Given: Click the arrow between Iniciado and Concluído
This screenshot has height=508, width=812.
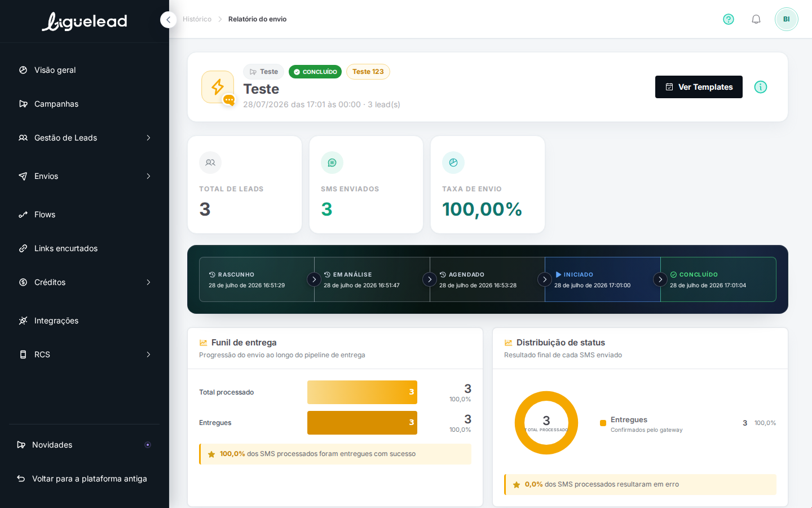Looking at the screenshot, I should point(660,279).
